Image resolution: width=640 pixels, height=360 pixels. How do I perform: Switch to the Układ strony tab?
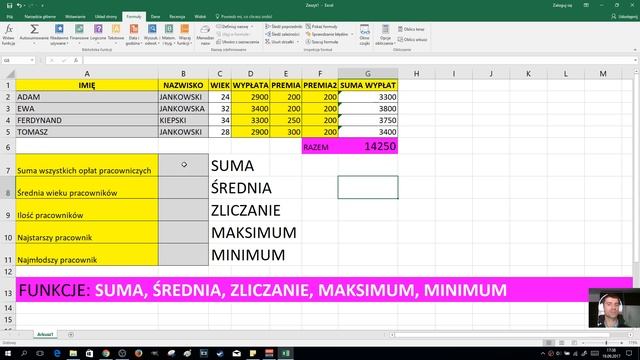click(106, 17)
